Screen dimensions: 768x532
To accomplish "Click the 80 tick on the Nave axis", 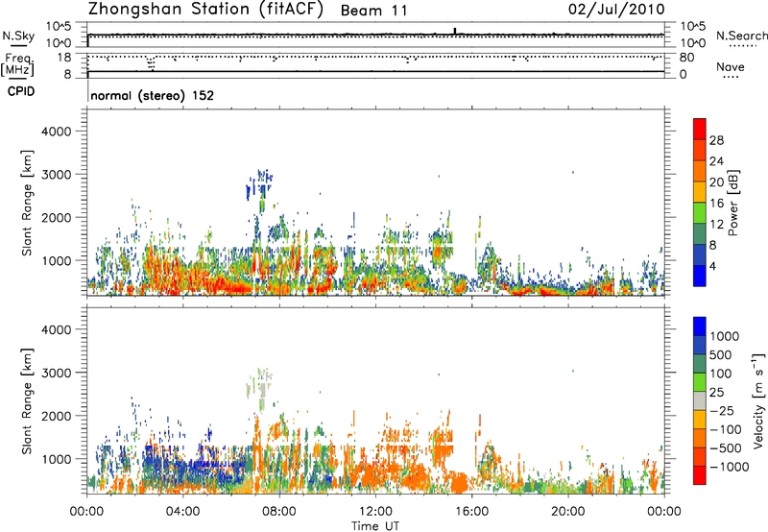I will (686, 58).
